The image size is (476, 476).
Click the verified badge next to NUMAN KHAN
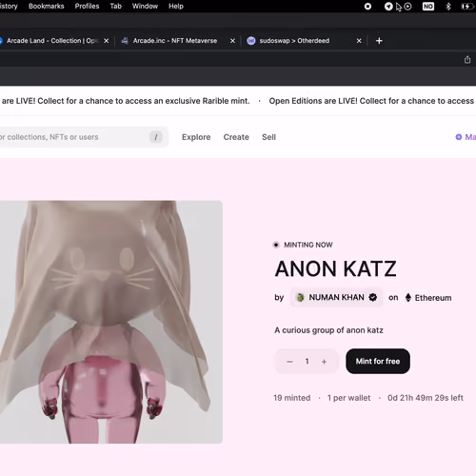click(x=373, y=297)
